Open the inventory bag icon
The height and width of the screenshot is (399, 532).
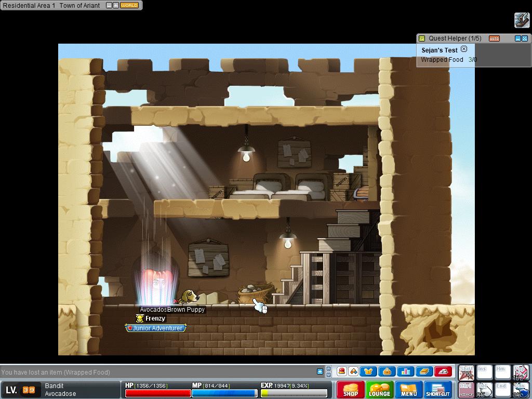[387, 371]
